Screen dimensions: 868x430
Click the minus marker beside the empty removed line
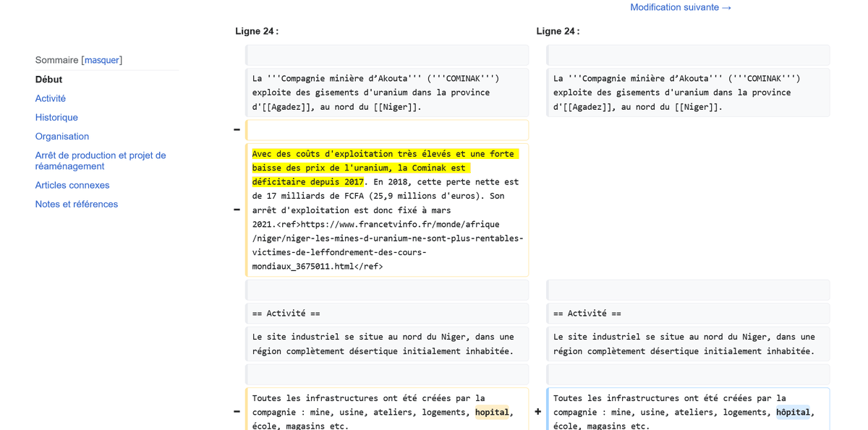point(237,130)
